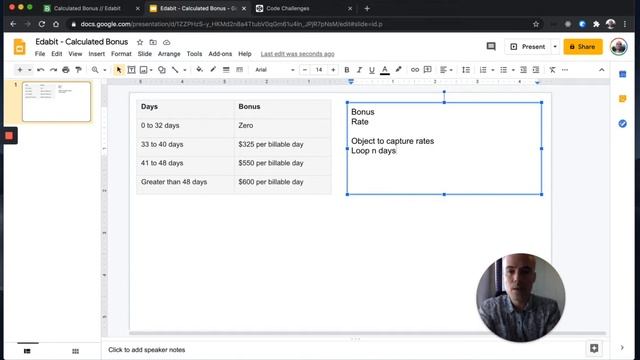
Task: Open Calendar in side panel
Action: [x=622, y=74]
